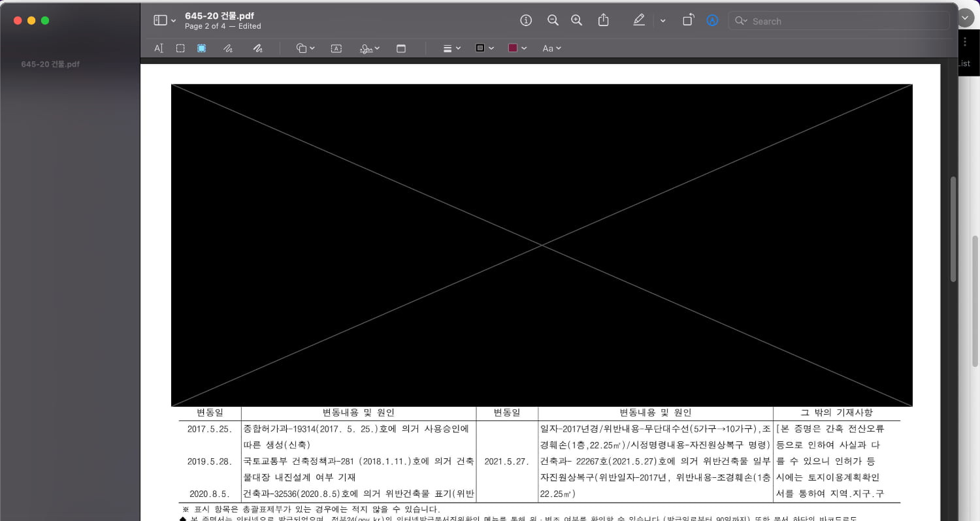
Task: Rotate the page with the Rotate icon
Action: pyautogui.click(x=688, y=20)
